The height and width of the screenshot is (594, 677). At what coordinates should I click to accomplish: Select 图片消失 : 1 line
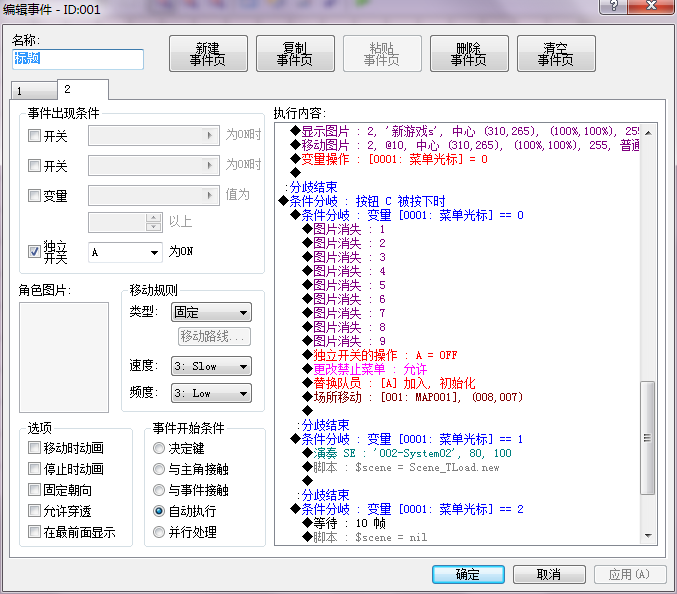point(344,229)
